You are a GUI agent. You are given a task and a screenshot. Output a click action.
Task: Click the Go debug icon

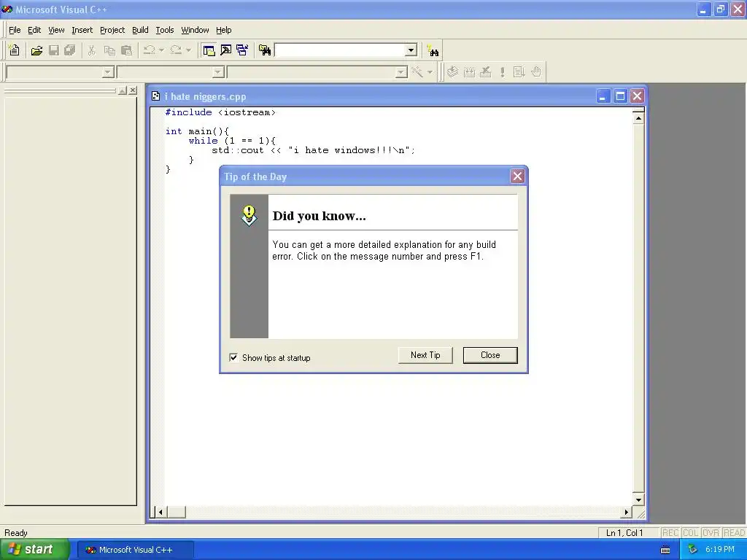click(x=519, y=72)
